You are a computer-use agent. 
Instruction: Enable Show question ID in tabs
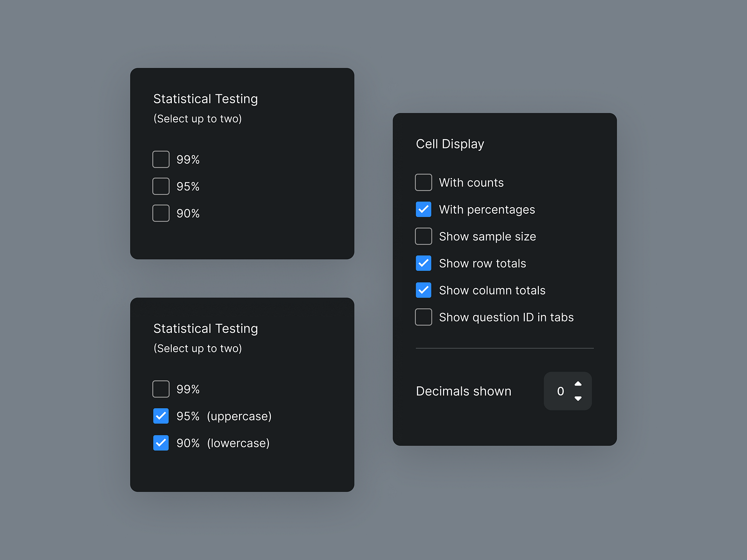tap(423, 317)
